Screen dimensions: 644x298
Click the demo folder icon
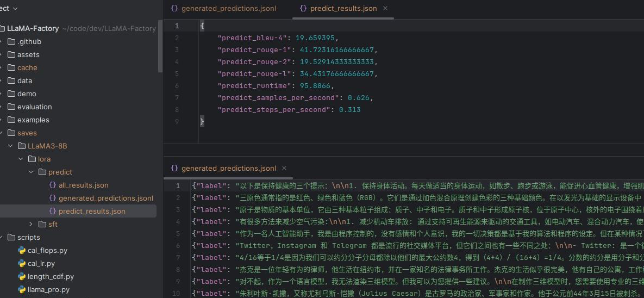pyautogui.click(x=11, y=94)
